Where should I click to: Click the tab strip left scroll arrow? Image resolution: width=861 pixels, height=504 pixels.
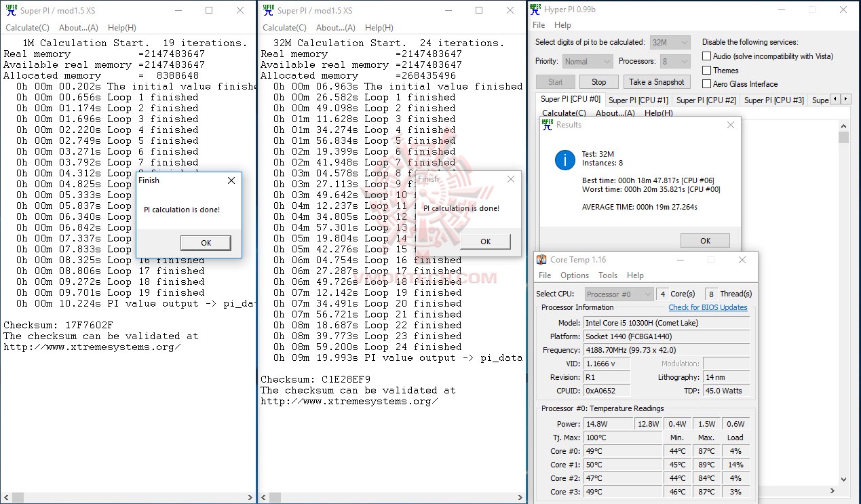(836, 100)
